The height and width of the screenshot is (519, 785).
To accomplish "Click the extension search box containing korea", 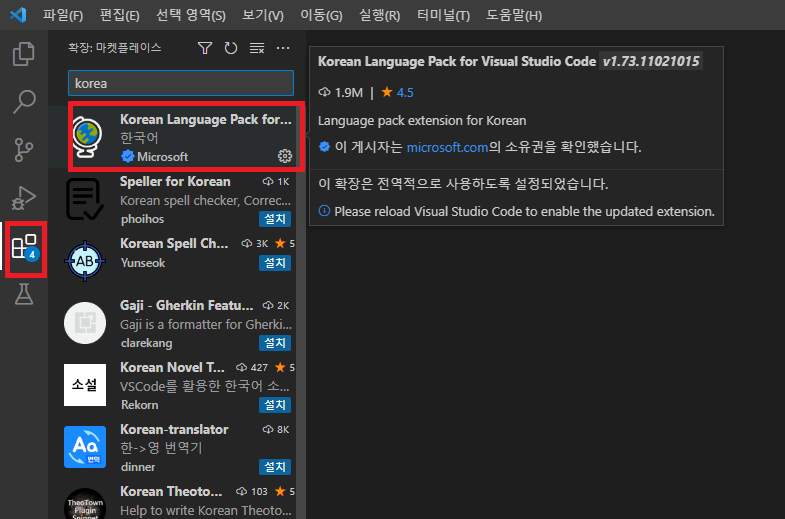I will 181,83.
